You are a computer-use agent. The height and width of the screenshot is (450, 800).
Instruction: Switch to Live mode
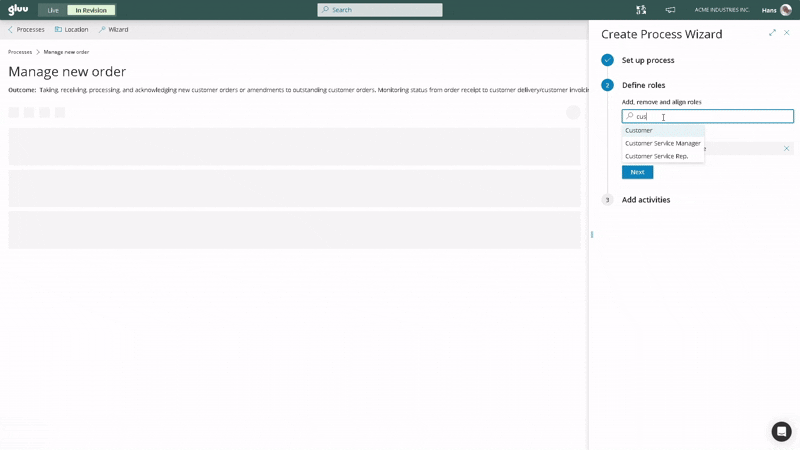[x=53, y=10]
